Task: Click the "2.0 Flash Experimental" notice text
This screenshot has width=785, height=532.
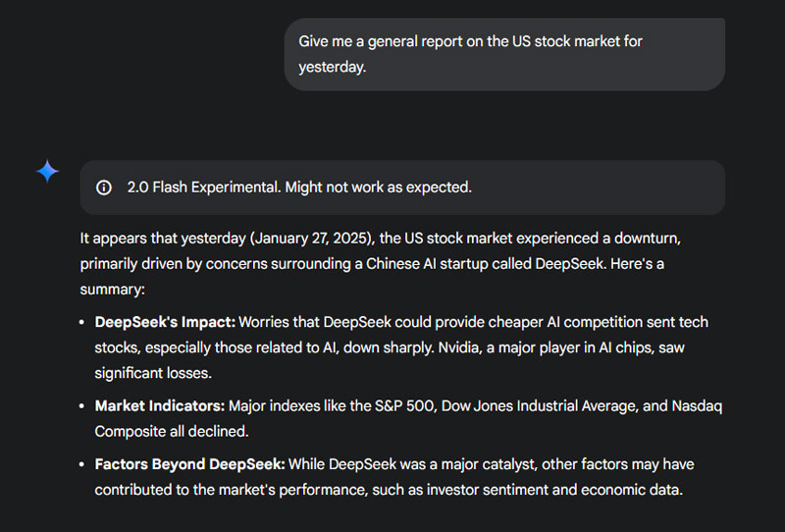Action: pos(203,187)
